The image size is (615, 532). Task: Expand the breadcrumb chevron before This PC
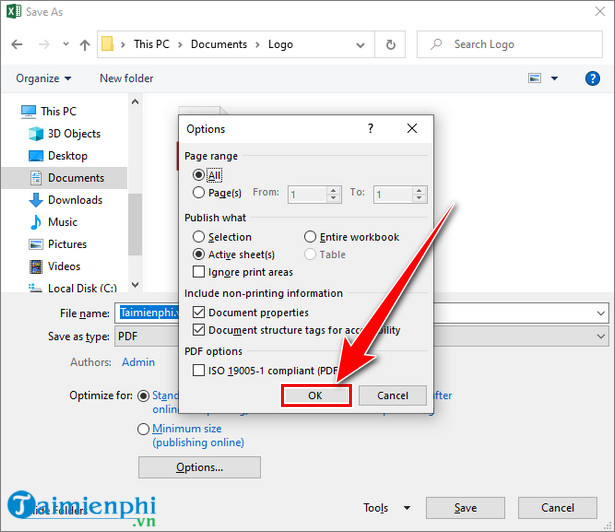[123, 45]
